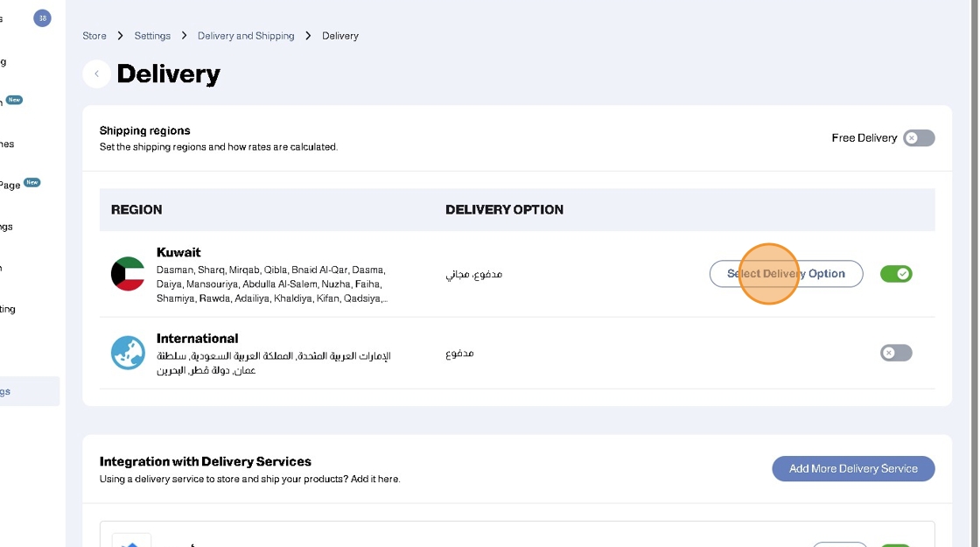Navigate to Settings in the breadcrumb
This screenshot has width=980, height=547.
(x=152, y=36)
